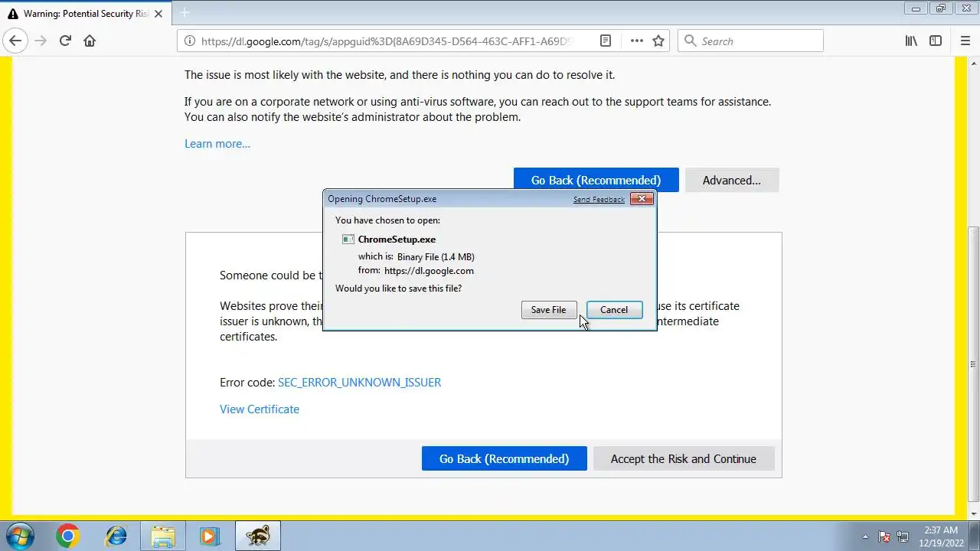Viewport: 980px width, 551px height.
Task: Show sidebars icon in toolbar
Action: click(936, 41)
